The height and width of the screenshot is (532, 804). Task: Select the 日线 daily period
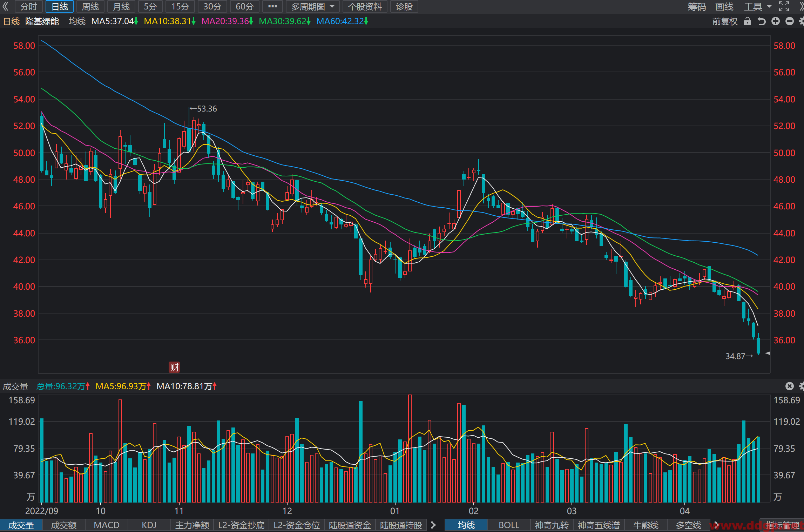pos(60,6)
